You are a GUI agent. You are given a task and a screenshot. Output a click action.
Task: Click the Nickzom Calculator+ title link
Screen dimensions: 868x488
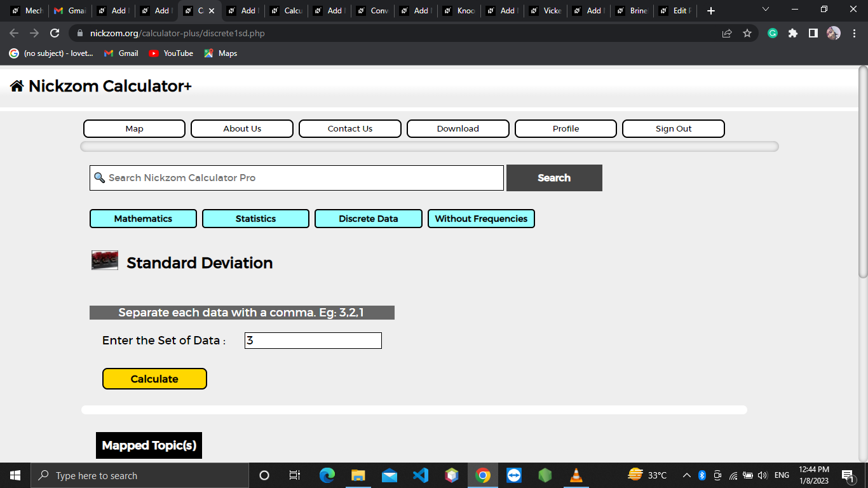click(x=110, y=86)
